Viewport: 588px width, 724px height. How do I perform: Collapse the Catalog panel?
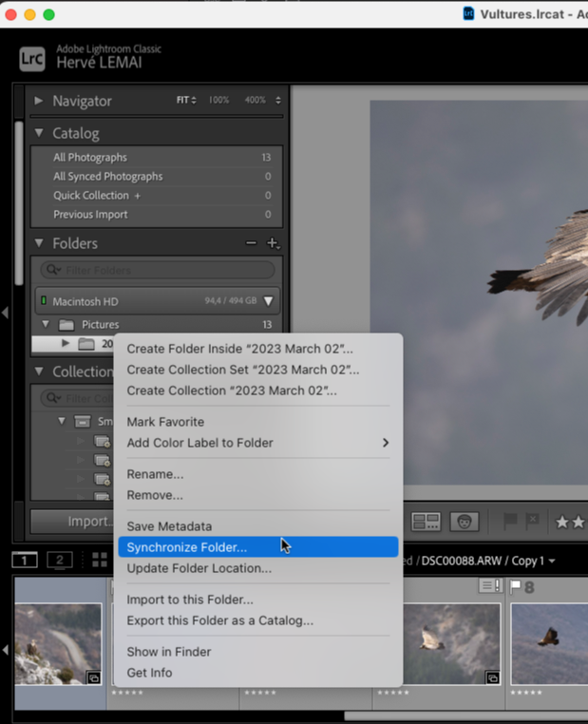(39, 133)
